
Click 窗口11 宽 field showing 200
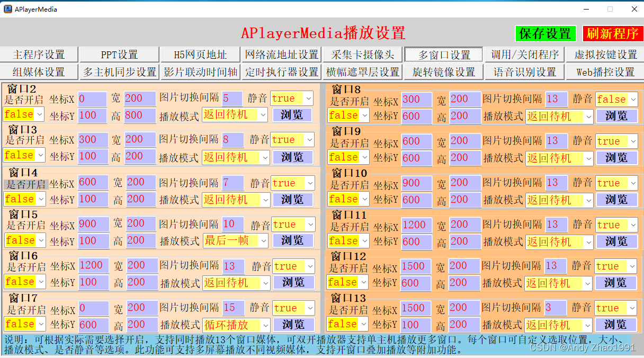point(465,225)
